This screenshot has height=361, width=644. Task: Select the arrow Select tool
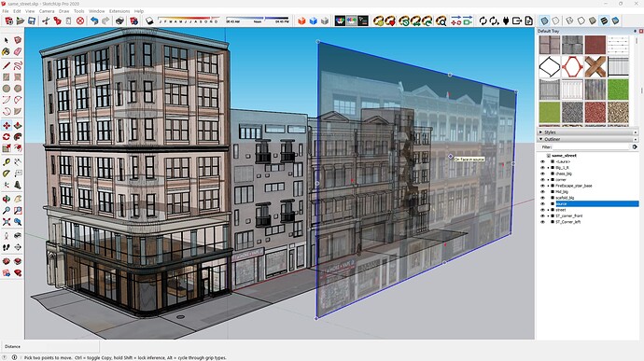7,40
